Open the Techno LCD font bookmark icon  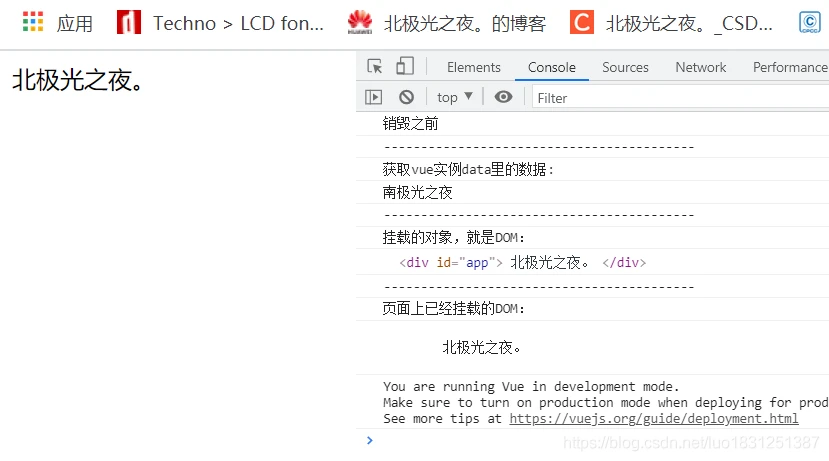point(128,22)
